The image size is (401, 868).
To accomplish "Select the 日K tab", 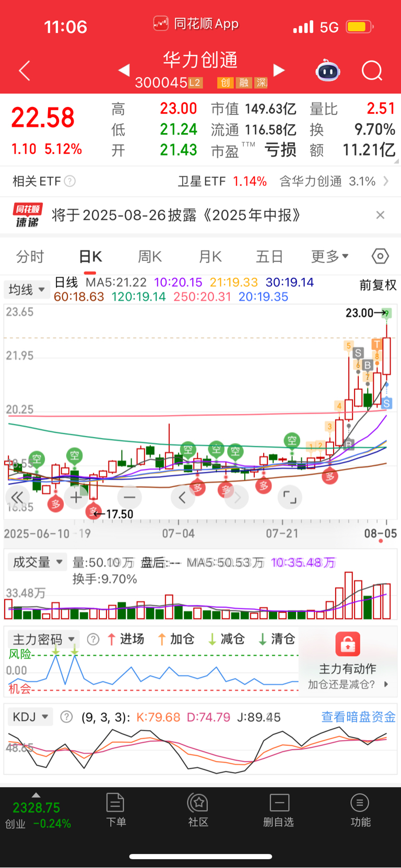I will coord(90,256).
